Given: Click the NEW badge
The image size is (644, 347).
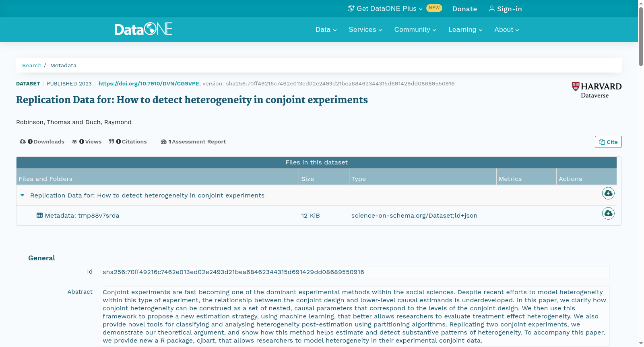Looking at the screenshot, I should coord(434,8).
